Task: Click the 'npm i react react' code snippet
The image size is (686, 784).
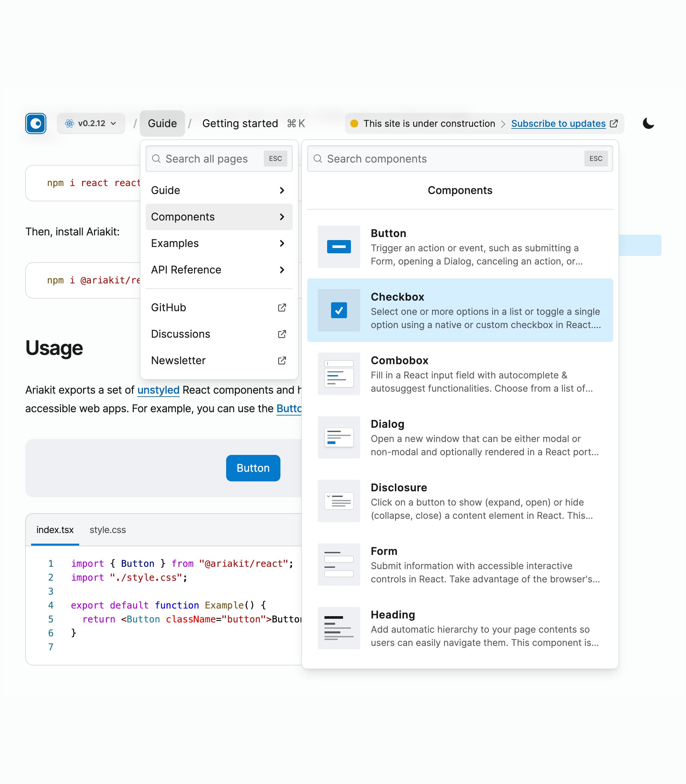Action: tap(93, 183)
